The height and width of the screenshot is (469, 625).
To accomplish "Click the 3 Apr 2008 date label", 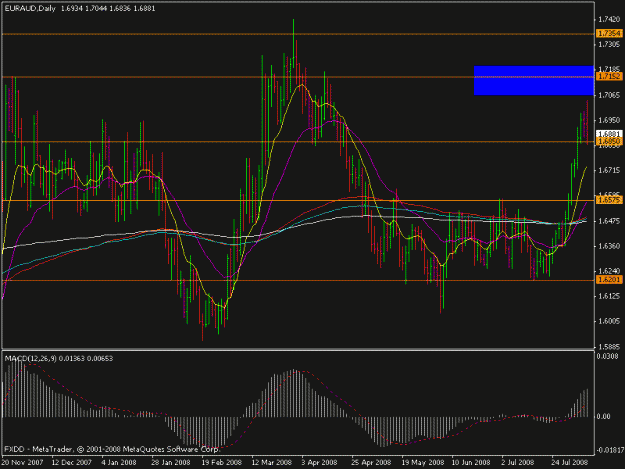I will tap(319, 463).
